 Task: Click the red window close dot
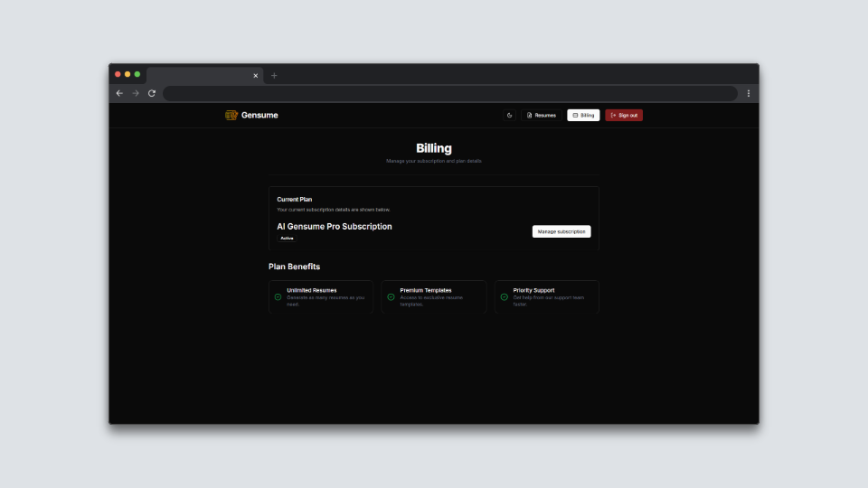118,74
